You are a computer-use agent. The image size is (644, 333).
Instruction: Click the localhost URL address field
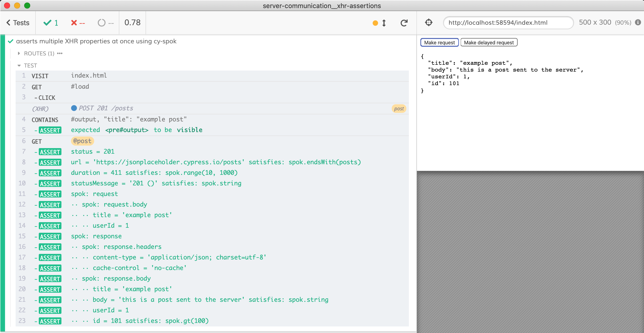(508, 23)
